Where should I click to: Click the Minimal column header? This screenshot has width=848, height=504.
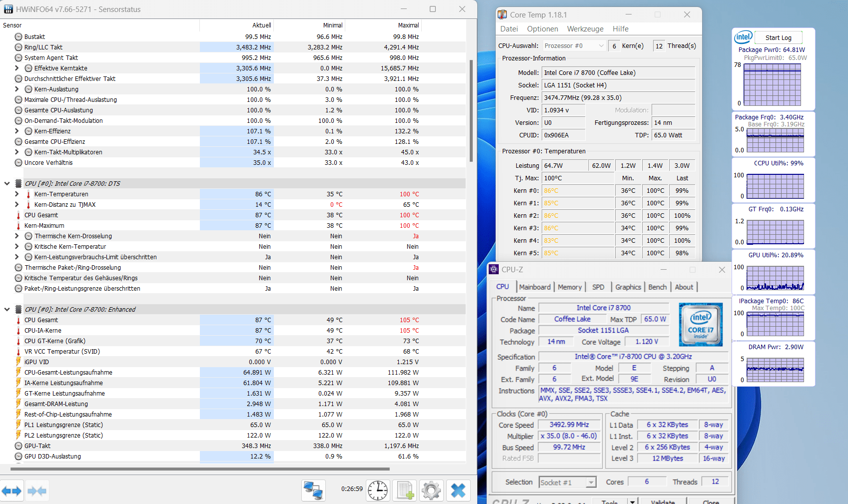click(x=309, y=25)
